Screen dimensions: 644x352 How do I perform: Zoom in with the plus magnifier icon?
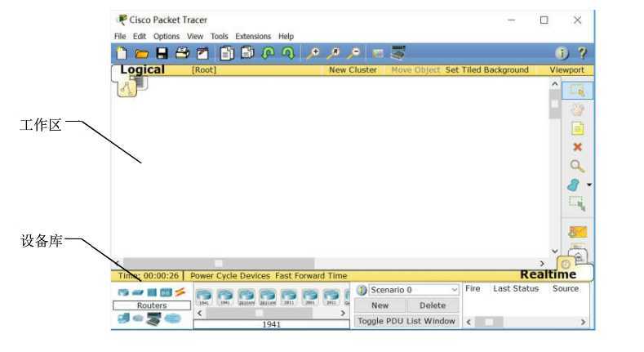click(313, 53)
